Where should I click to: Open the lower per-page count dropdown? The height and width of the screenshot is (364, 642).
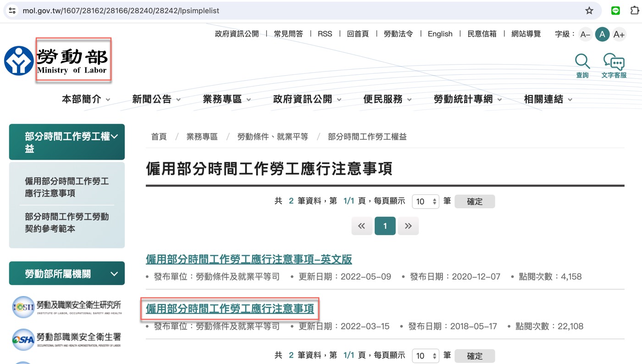pos(426,356)
